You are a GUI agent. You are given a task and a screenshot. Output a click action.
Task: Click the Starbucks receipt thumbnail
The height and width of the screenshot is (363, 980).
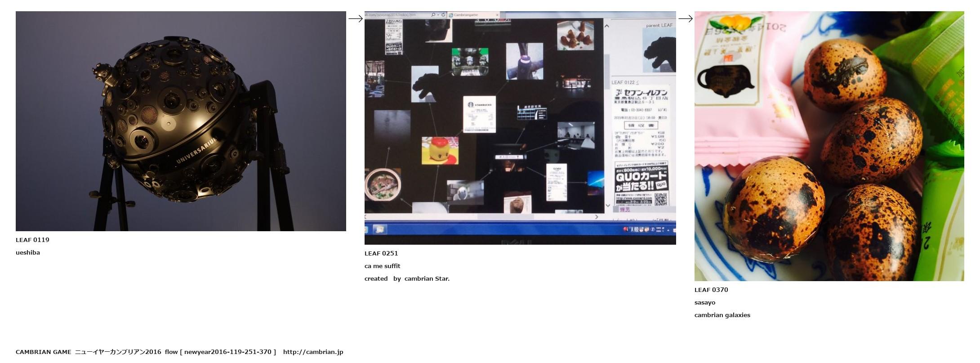click(479, 114)
